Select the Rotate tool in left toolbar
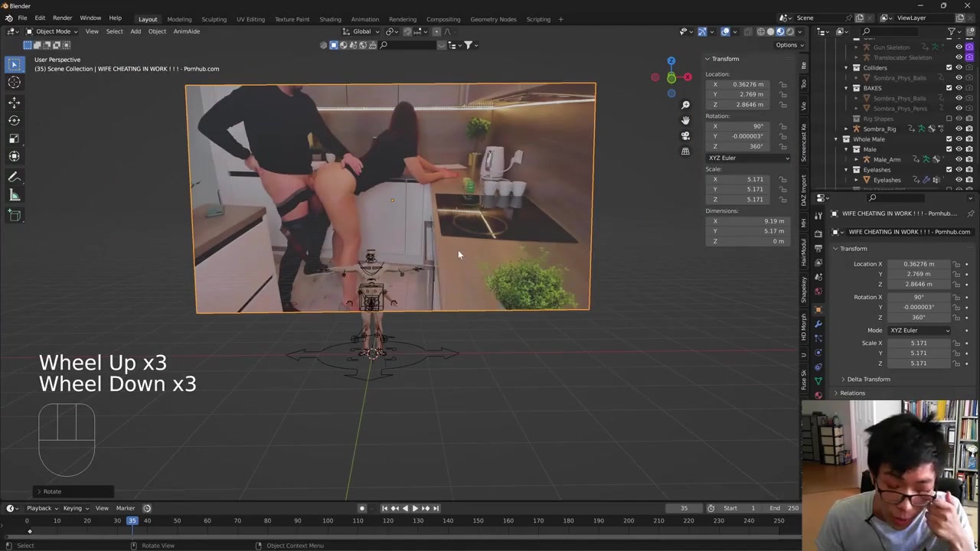 click(x=14, y=120)
